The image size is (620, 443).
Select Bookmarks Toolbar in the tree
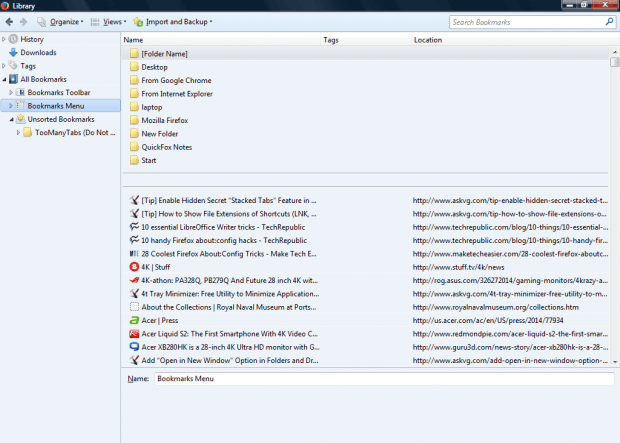click(59, 92)
